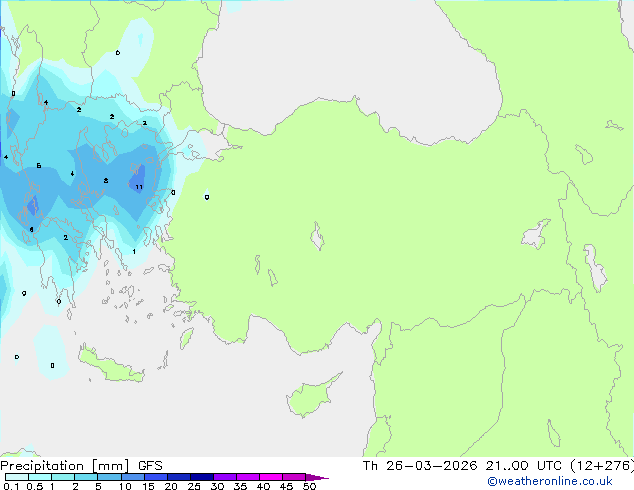634x490 pixels.
Task: Click the 35–40 mm violet legend swatch
Action: [x=248, y=477]
